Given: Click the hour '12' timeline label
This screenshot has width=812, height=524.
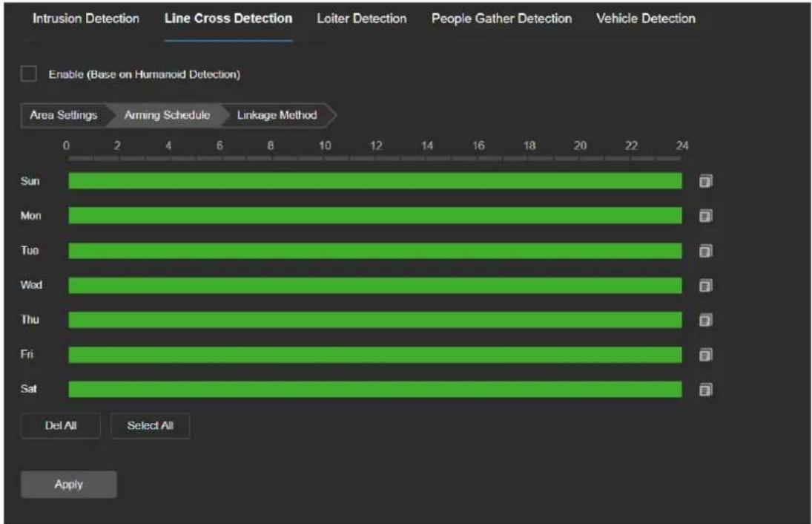Looking at the screenshot, I should point(376,145).
